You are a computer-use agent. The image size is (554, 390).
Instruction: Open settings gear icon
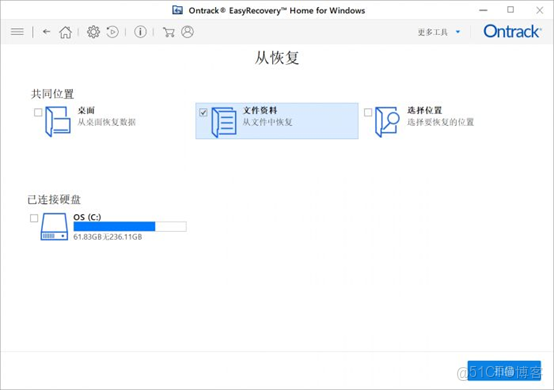pos(93,32)
